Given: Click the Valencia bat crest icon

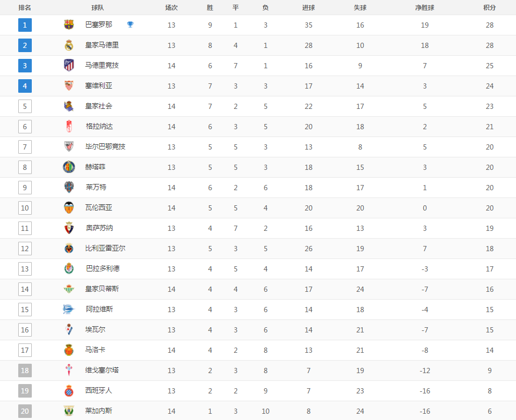Looking at the screenshot, I should (x=69, y=207).
